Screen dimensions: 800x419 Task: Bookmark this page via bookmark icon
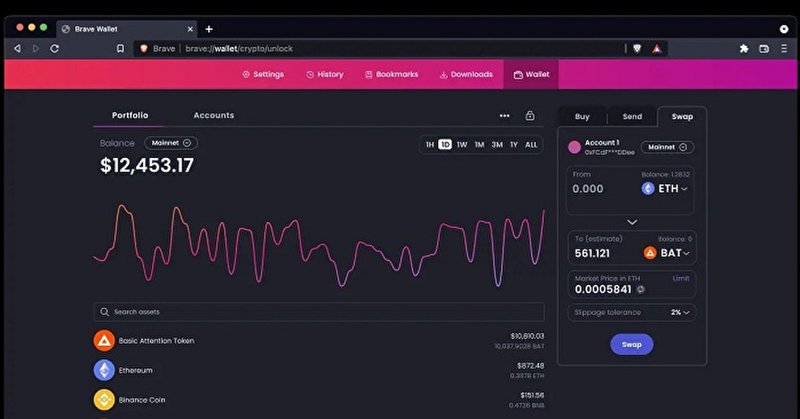120,48
